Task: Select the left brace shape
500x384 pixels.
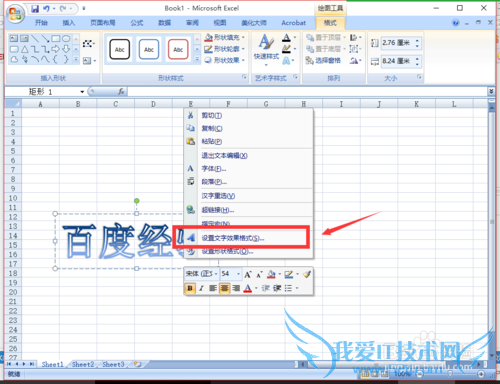Action: coord(56,60)
